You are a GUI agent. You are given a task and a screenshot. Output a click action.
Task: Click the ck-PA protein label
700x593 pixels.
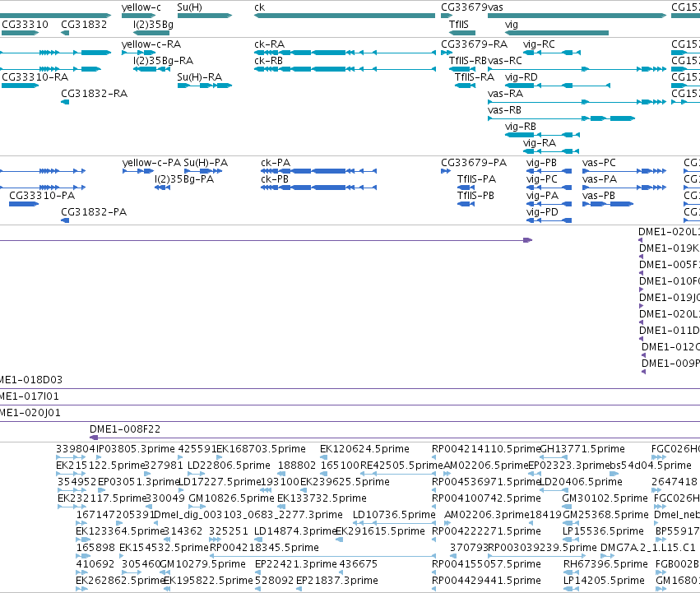pyautogui.click(x=276, y=163)
